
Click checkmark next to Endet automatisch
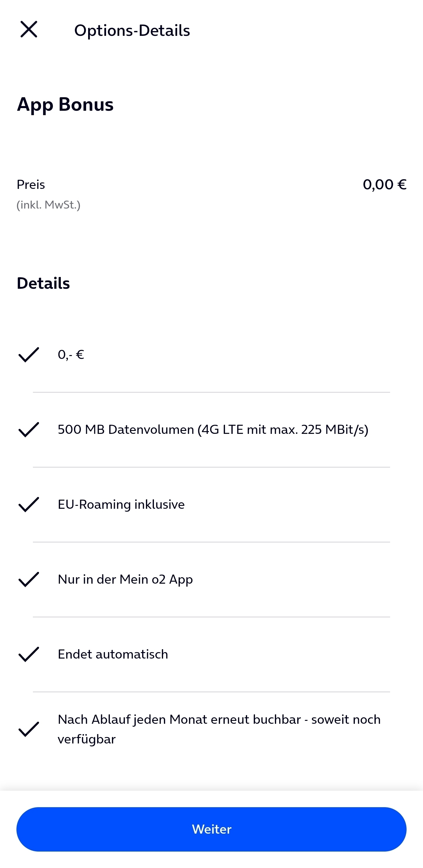(29, 654)
